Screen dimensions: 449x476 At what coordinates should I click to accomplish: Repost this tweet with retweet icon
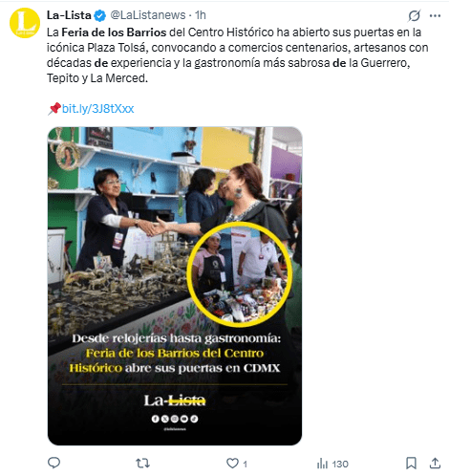(142, 464)
